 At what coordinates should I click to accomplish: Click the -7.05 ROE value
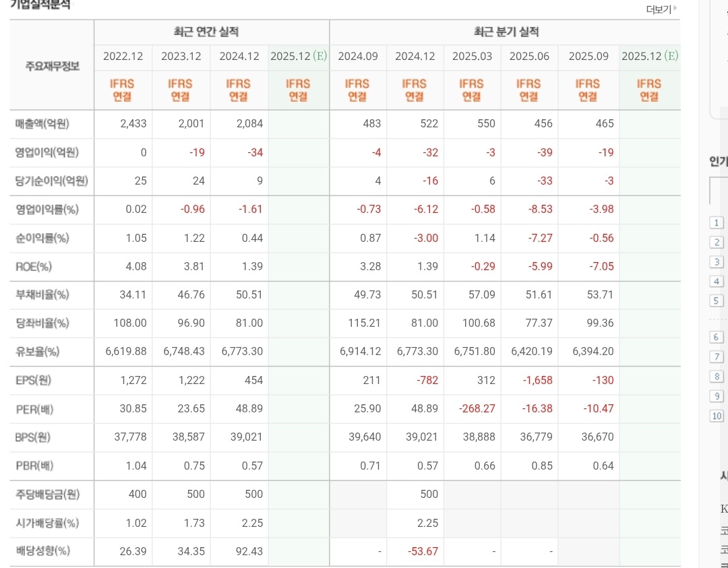coord(601,266)
